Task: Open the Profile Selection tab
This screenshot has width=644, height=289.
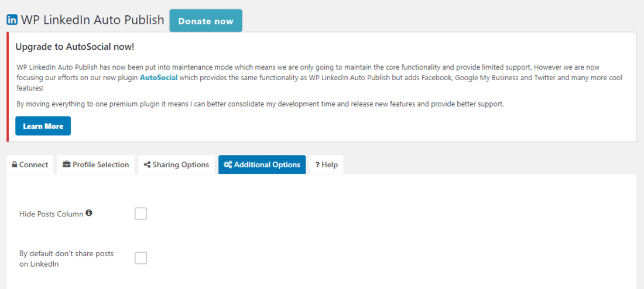Action: (96, 165)
